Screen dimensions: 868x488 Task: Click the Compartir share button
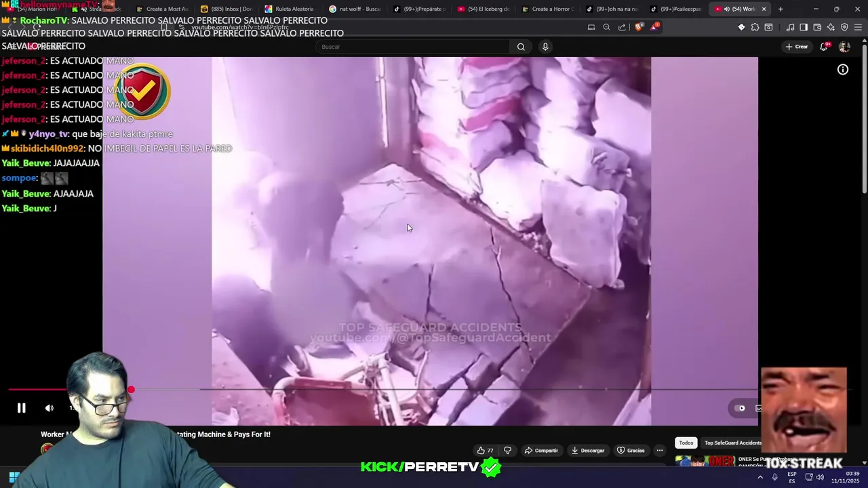point(541,450)
